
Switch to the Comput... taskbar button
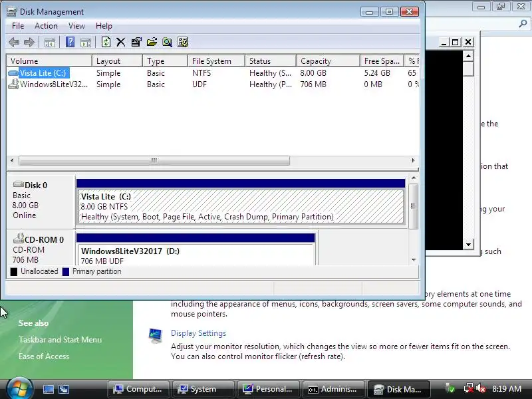click(138, 389)
